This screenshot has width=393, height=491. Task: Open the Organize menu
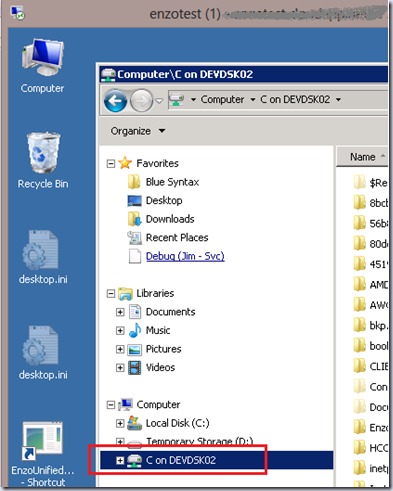point(138,131)
